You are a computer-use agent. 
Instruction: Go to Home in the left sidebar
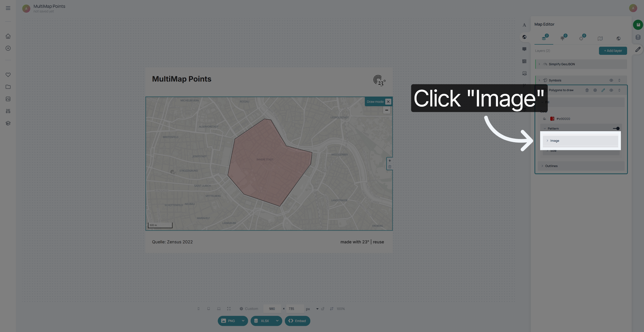pos(8,36)
